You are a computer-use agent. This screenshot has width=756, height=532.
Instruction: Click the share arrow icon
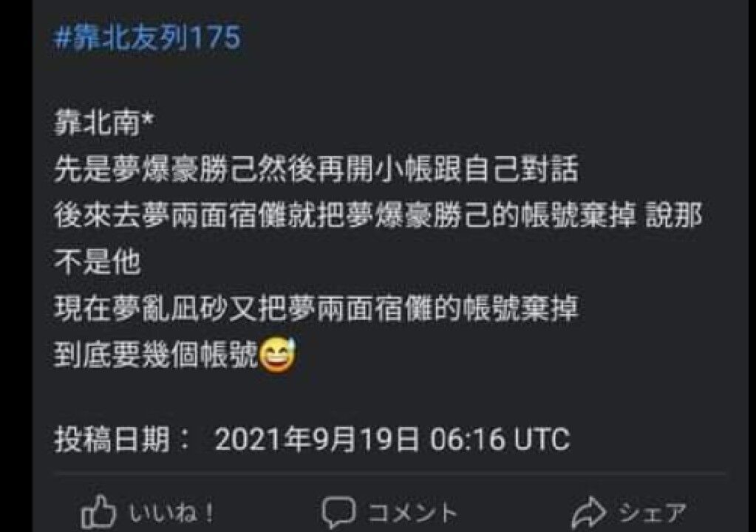[x=589, y=513]
